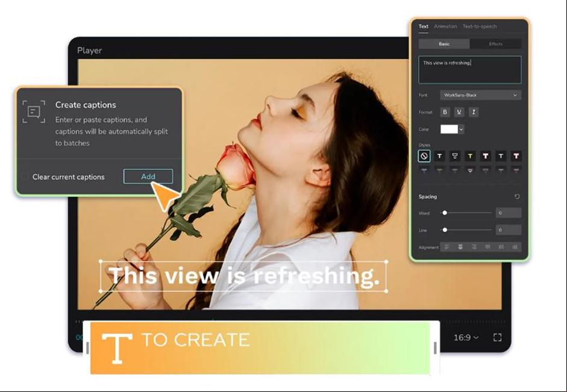The image size is (567, 392).
Task: Click the Alignment label
Action: pos(428,247)
